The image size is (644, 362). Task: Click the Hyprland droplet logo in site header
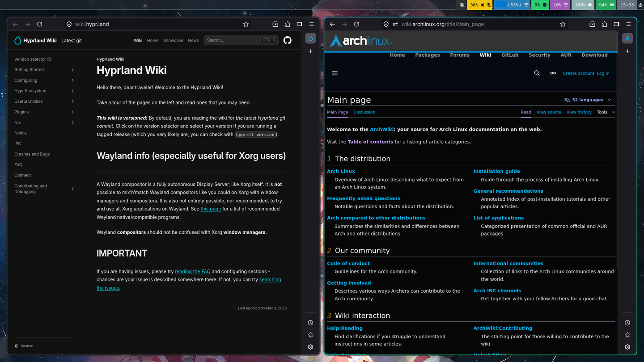(18, 40)
